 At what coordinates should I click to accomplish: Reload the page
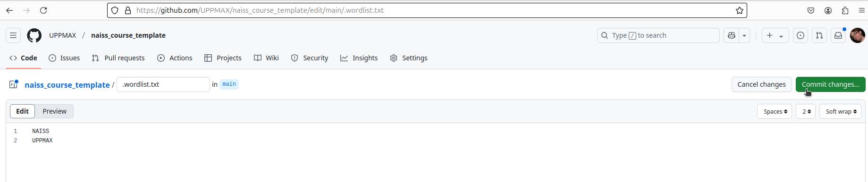[x=43, y=10]
